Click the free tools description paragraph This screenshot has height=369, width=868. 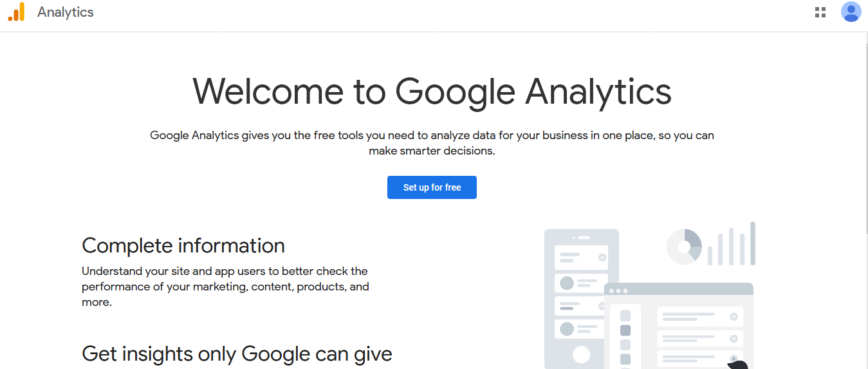click(x=432, y=143)
